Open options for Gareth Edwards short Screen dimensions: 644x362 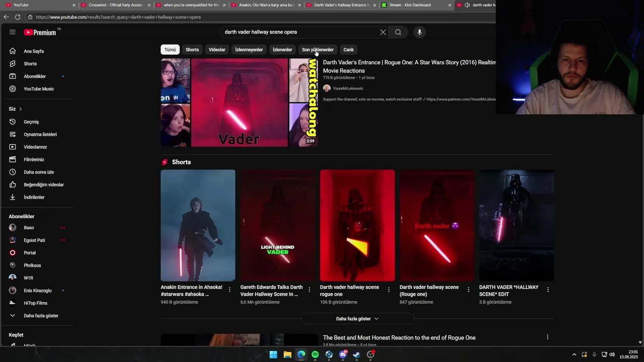coord(309,290)
